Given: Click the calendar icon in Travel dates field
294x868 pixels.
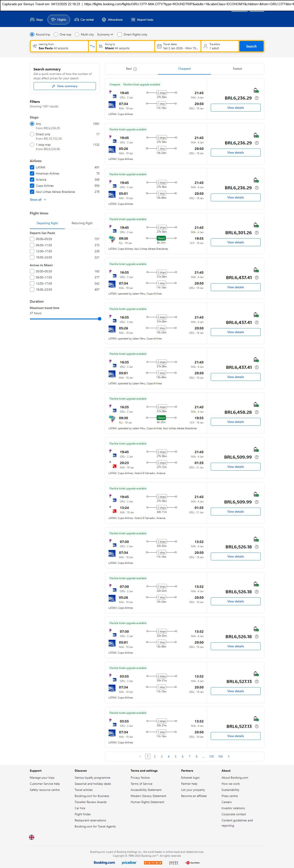Looking at the screenshot, I should 159,46.
